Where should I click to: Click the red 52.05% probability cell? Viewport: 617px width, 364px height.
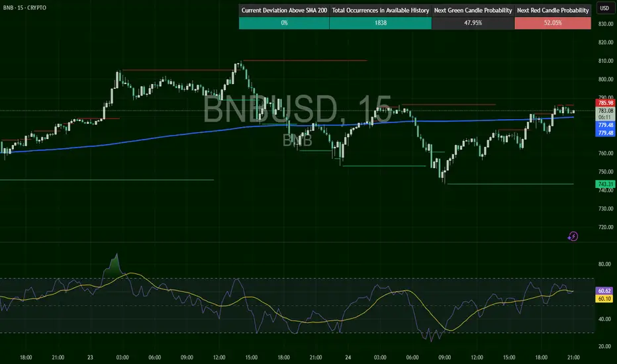(553, 23)
